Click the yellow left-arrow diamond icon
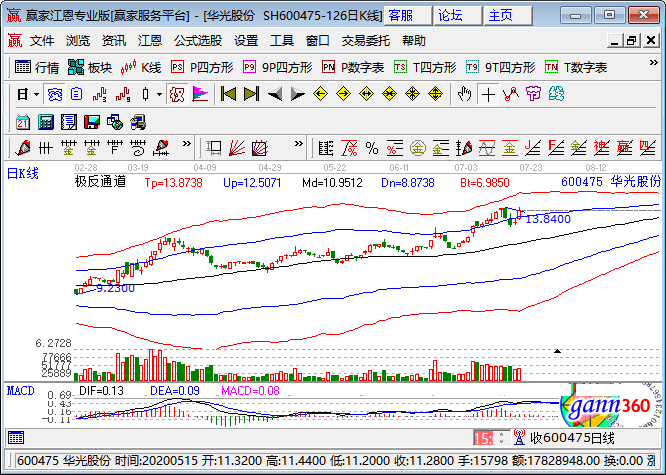666x475 pixels. click(x=320, y=94)
